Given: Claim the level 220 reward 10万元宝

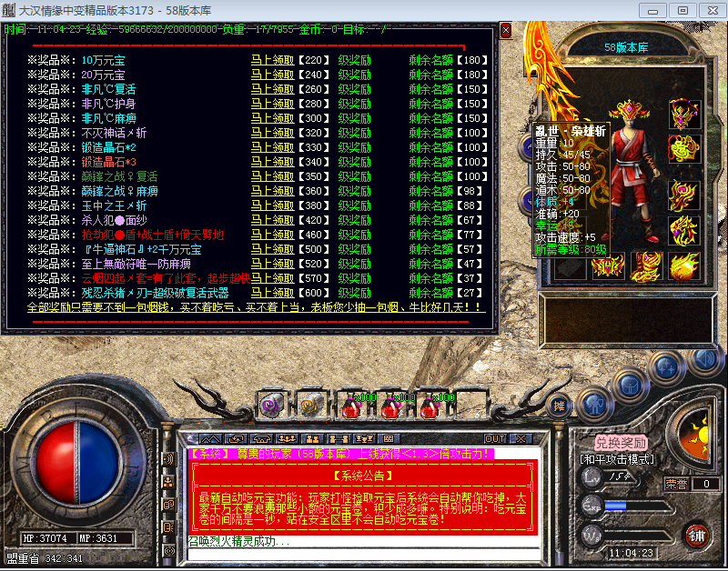Looking at the screenshot, I should tap(272, 60).
